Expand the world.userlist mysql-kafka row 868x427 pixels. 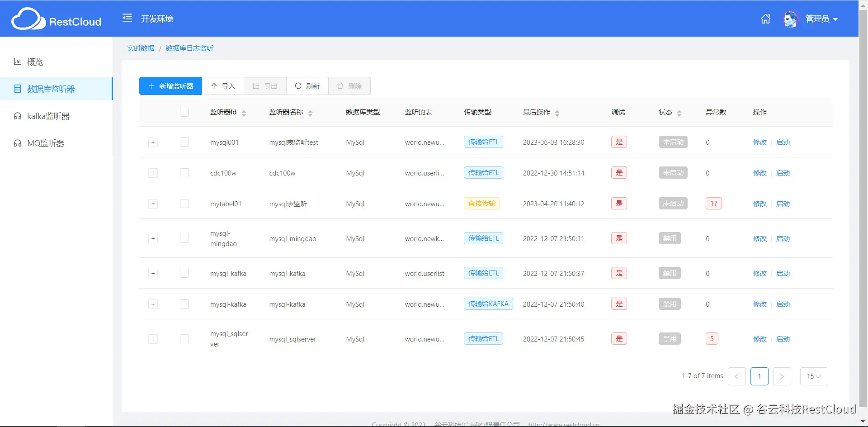coord(153,274)
